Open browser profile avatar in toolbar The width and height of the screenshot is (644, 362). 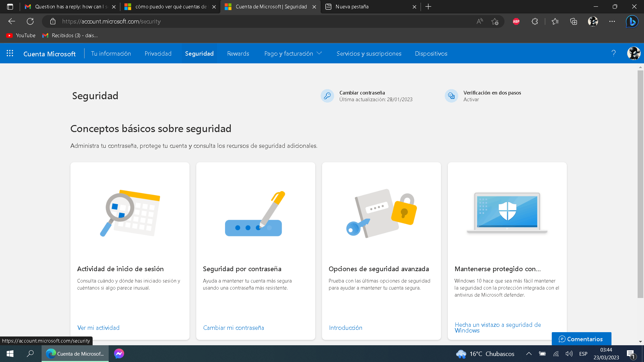(x=593, y=21)
